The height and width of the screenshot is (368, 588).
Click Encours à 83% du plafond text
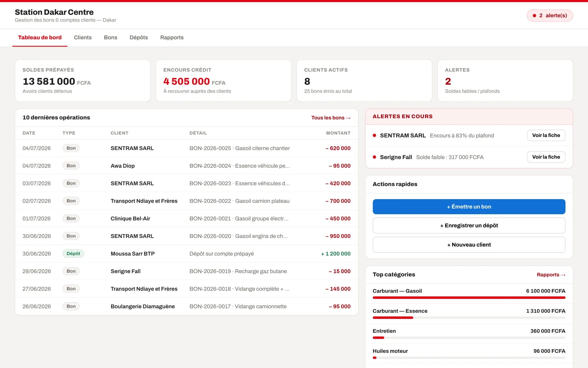tap(462, 135)
